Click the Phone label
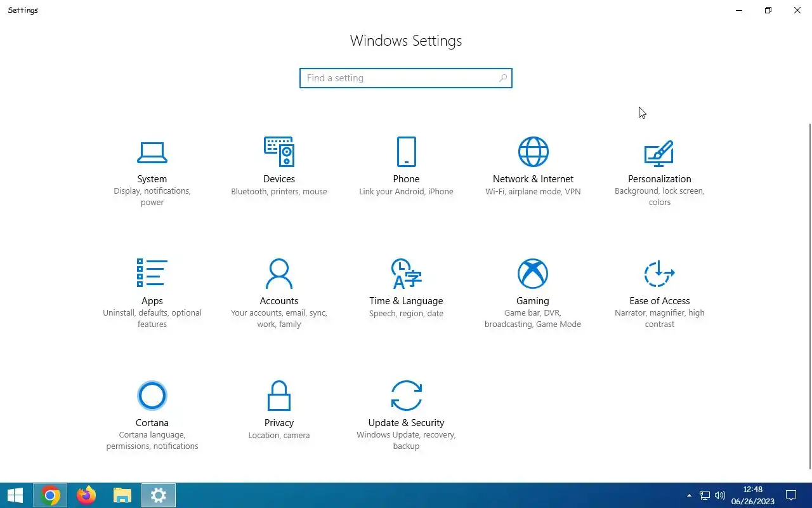The height and width of the screenshot is (508, 812). pos(406,179)
